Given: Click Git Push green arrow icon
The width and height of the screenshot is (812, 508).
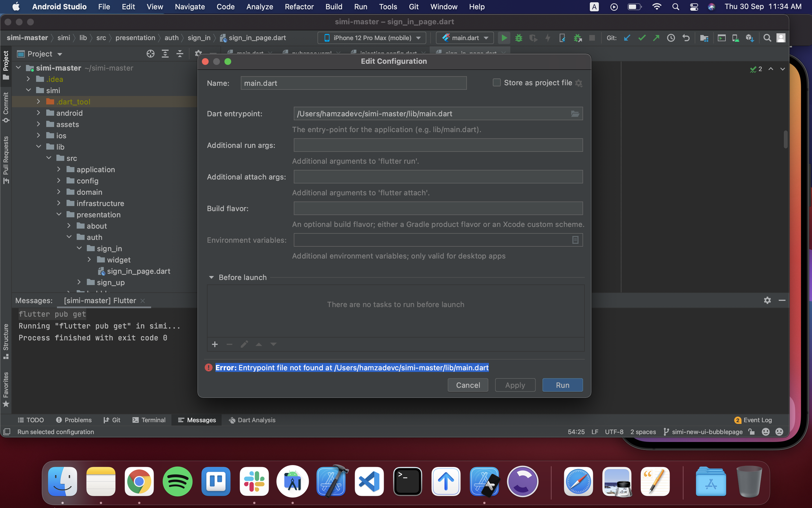Looking at the screenshot, I should pyautogui.click(x=656, y=38).
